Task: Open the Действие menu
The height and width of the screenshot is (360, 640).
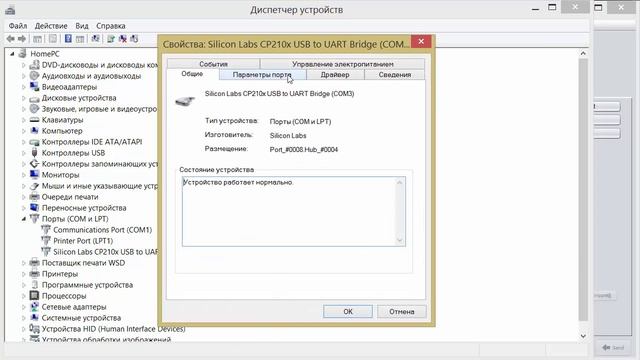Action: click(51, 26)
